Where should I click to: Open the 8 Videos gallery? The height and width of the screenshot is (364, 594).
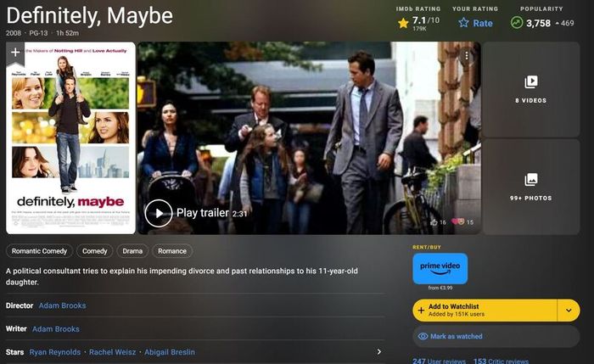[x=530, y=89]
